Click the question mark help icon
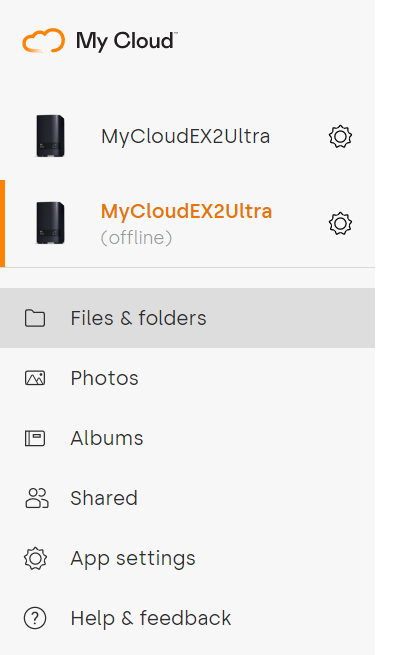The image size is (398, 655). coord(35,618)
